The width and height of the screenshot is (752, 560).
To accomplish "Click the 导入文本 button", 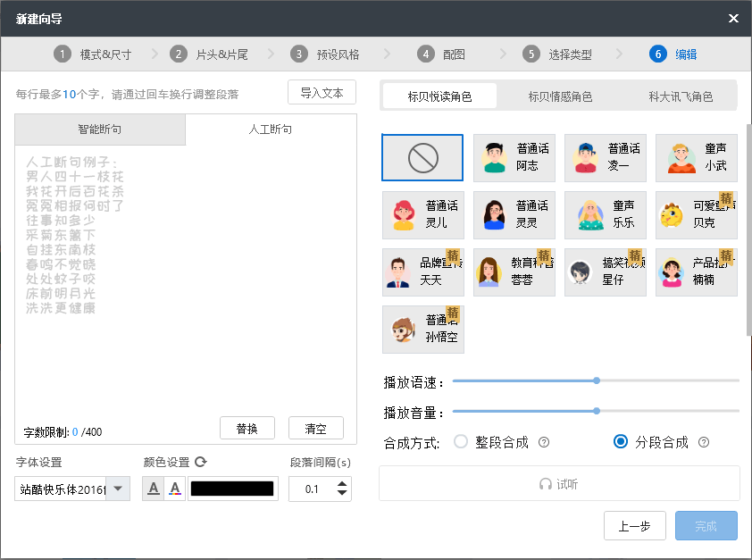I will [x=322, y=92].
